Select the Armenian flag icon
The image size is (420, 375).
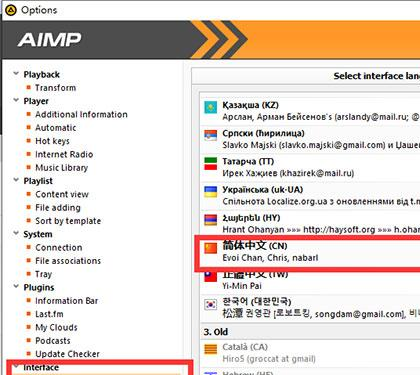click(x=210, y=220)
